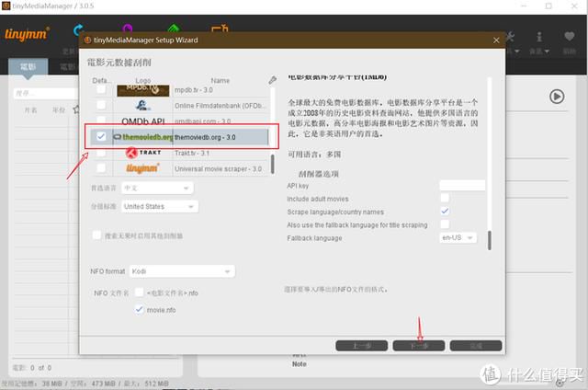Click the mpdb.tv logo in scraper list

pos(143,90)
